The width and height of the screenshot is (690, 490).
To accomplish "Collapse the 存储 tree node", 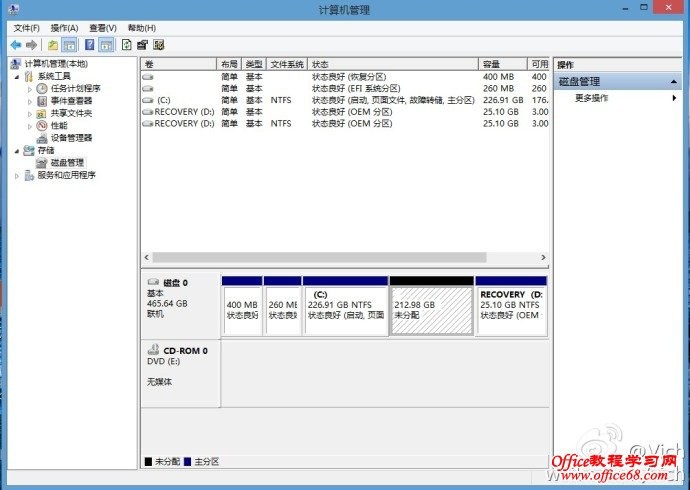I will 17,151.
